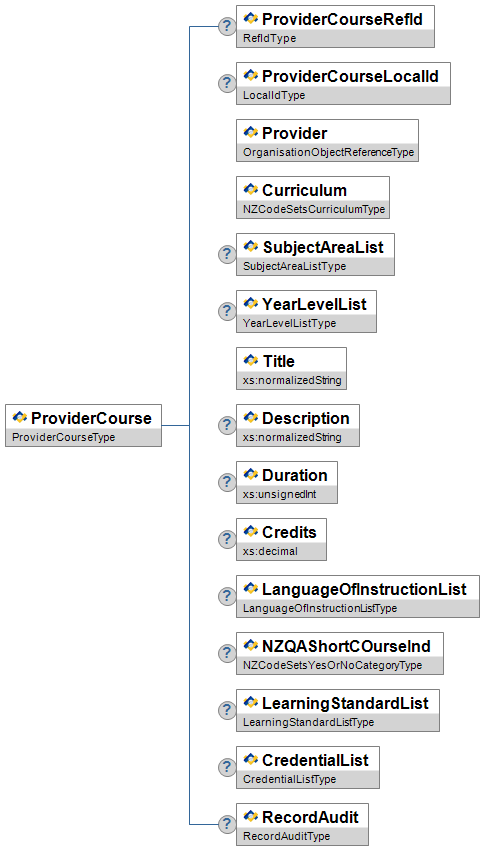Click the NZCodeSetsCurriculumType type label

[314, 209]
